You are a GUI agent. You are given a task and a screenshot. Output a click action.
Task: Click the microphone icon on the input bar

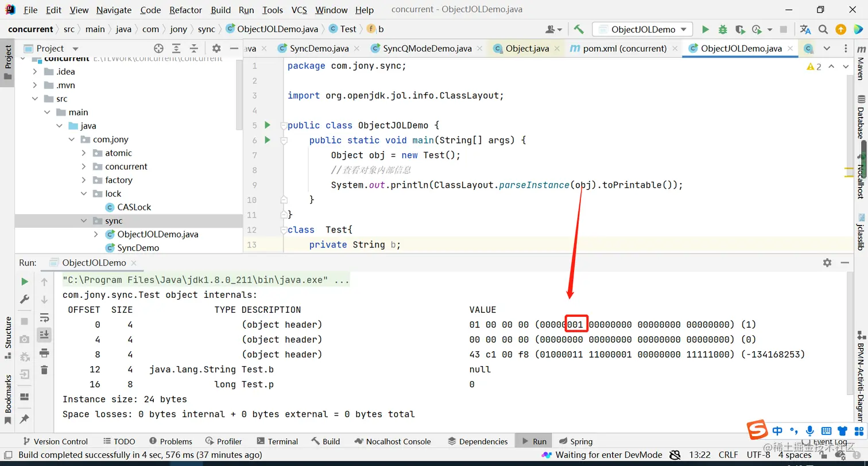(809, 430)
